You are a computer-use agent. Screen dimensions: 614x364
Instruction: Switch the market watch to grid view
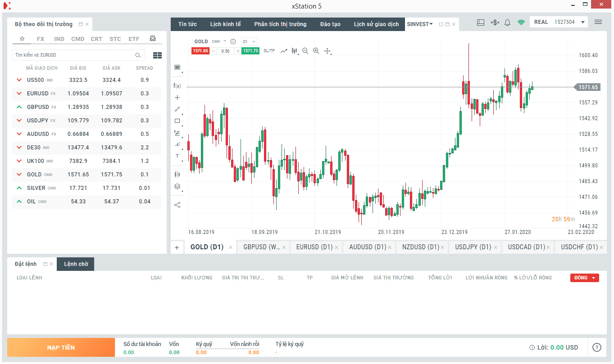[x=157, y=55]
